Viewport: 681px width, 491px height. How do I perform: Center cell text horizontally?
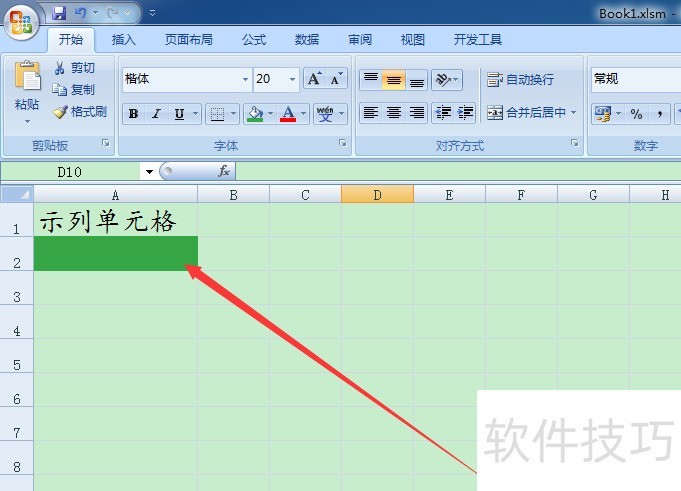tap(393, 113)
